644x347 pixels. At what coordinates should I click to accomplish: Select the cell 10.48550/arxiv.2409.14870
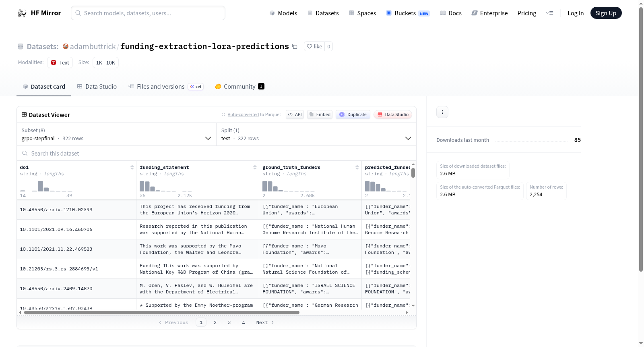click(x=76, y=289)
